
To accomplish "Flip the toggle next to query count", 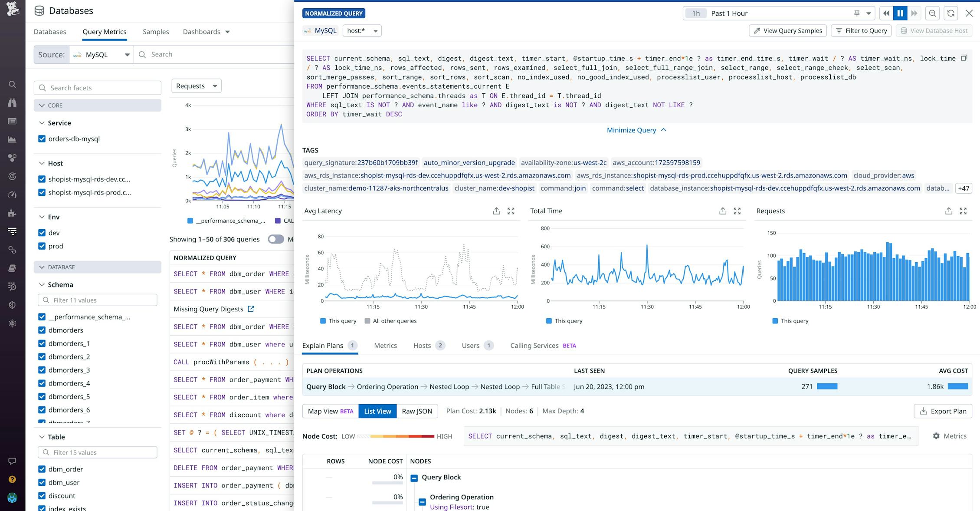I will (x=275, y=239).
